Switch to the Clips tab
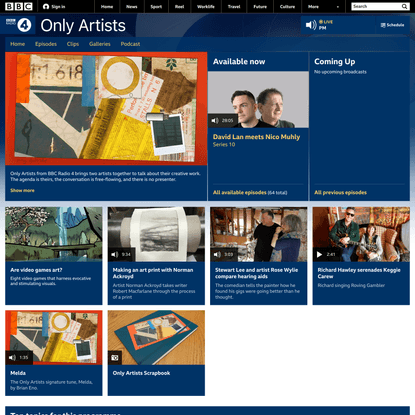The height and width of the screenshot is (415, 415). point(73,44)
